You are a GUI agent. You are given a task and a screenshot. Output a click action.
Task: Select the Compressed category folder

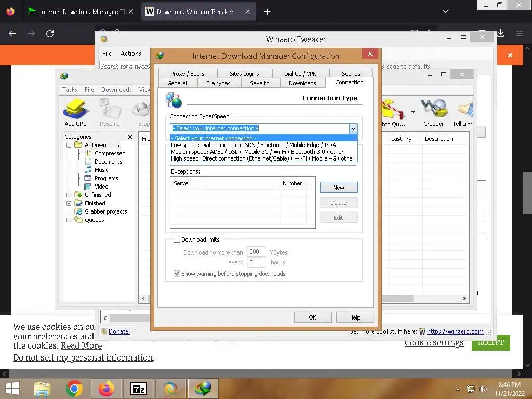coord(110,153)
